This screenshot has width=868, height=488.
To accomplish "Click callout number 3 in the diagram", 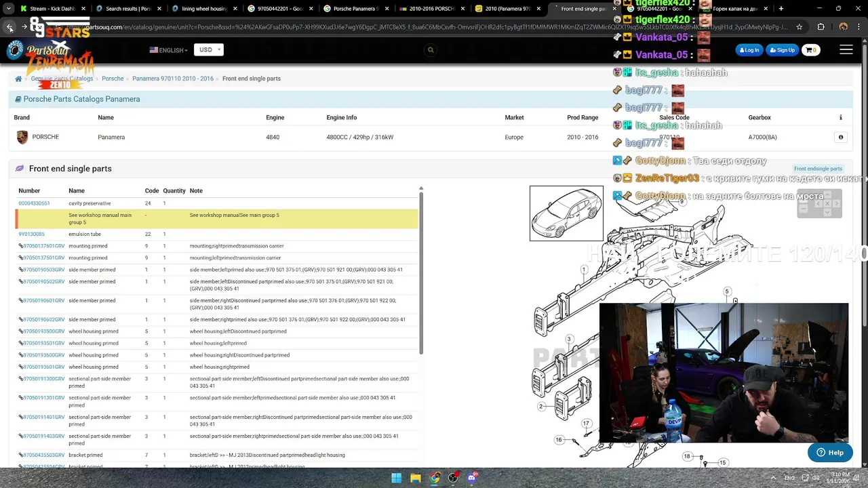I will (569, 339).
